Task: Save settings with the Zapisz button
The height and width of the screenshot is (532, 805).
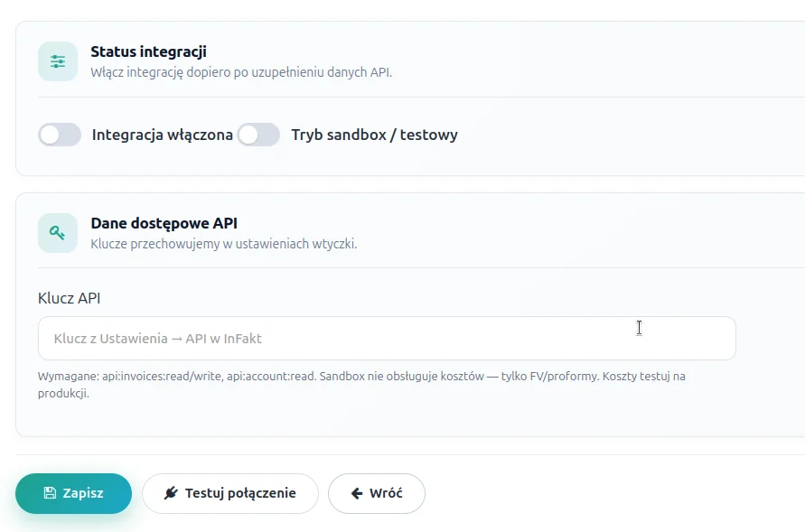Action: click(x=73, y=493)
